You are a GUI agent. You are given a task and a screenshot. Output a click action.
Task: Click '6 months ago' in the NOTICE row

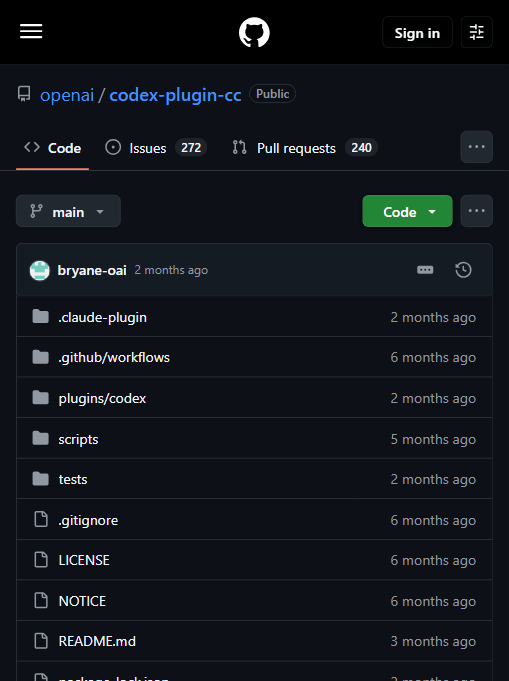point(433,601)
